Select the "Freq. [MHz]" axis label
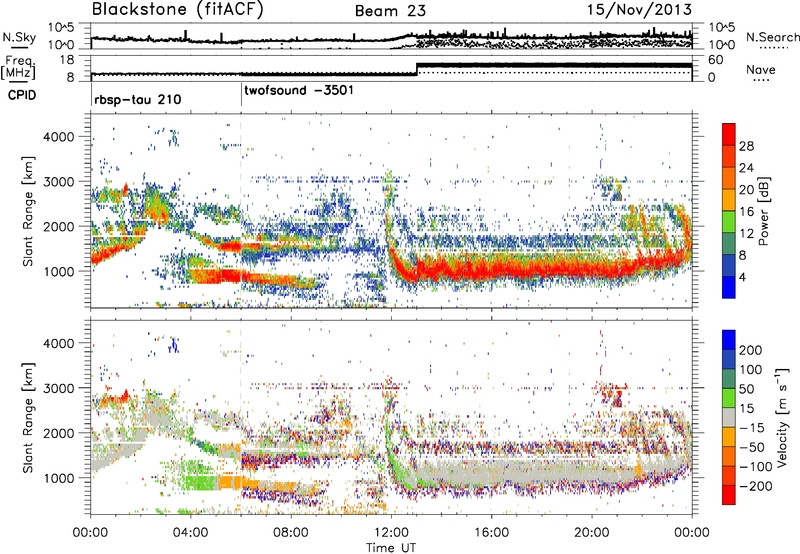This screenshot has height=554, width=800. (x=20, y=69)
